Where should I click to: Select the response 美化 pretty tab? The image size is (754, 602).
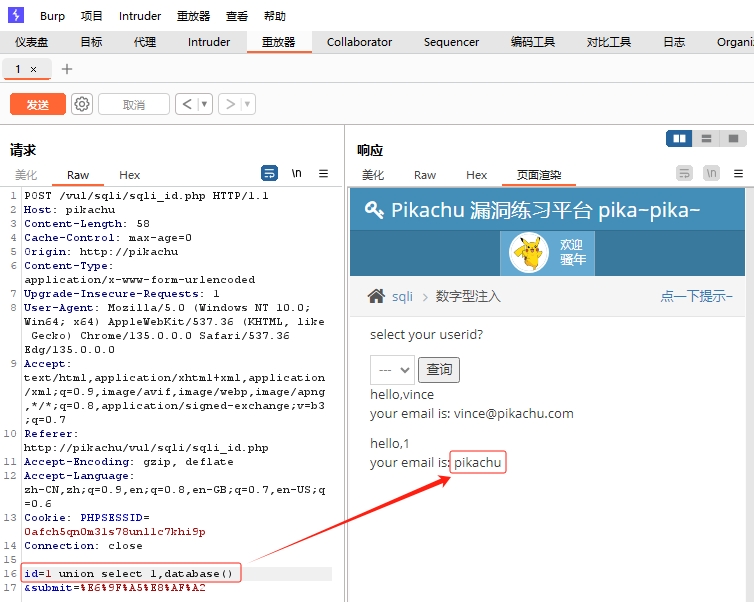[373, 175]
